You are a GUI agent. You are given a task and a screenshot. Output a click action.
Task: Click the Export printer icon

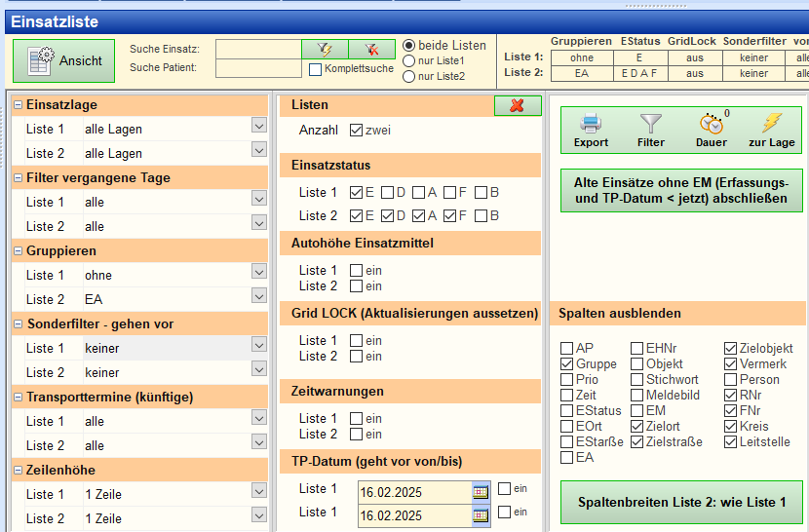[x=591, y=130]
